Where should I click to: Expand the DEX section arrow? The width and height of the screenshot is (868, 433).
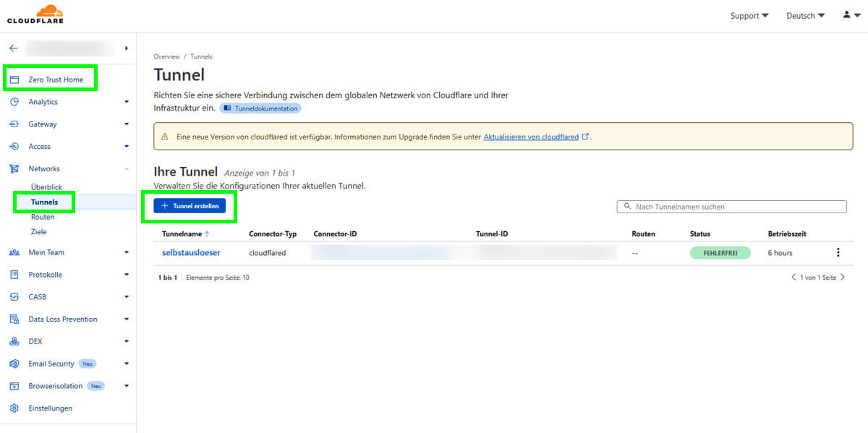click(x=127, y=341)
